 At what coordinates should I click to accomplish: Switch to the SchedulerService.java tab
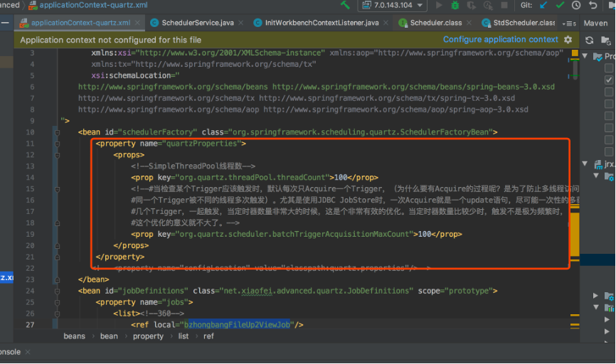[x=197, y=23]
